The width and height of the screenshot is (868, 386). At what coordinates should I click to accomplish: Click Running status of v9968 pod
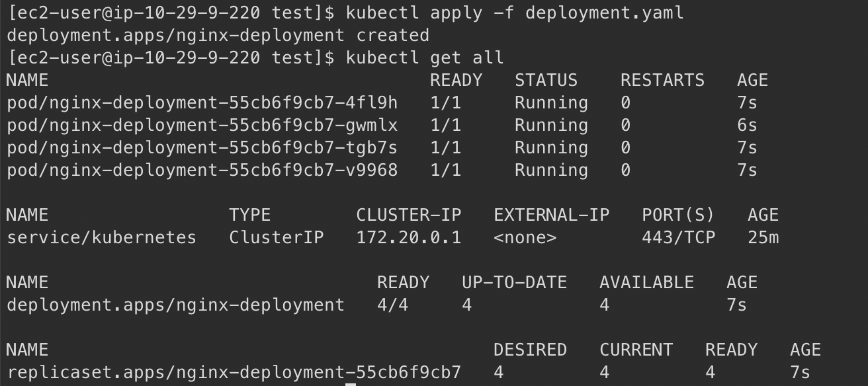pos(551,170)
